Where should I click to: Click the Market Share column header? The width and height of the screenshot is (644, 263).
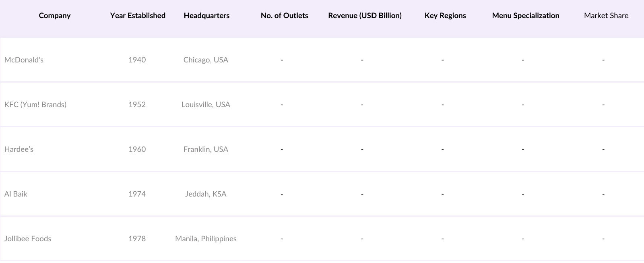[606, 16]
